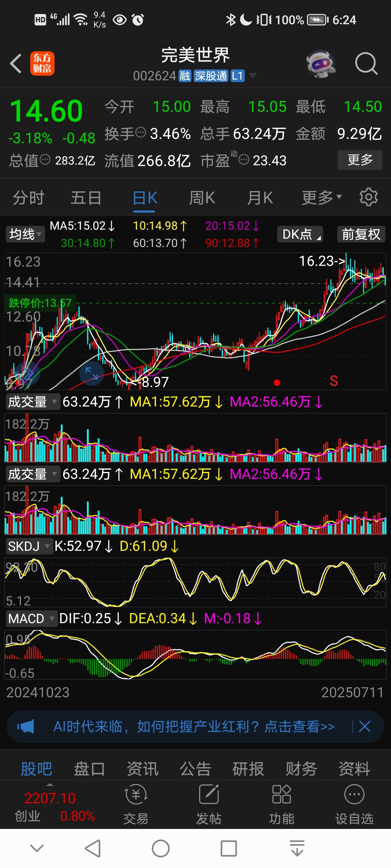Tap the double-chevron circle on the K-line chart
Viewport: 391px width, 868px height.
(28, 373)
